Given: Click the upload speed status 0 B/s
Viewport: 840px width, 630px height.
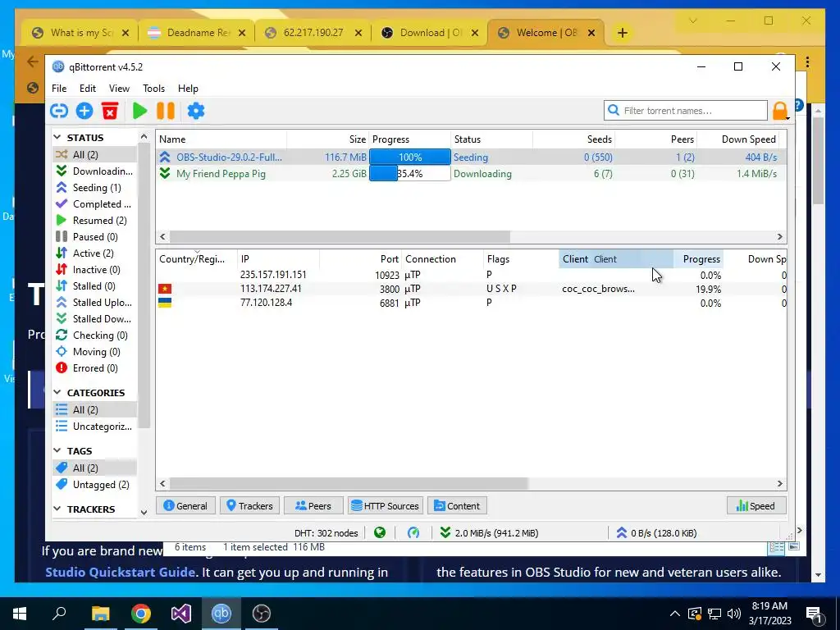Looking at the screenshot, I should coord(657,532).
